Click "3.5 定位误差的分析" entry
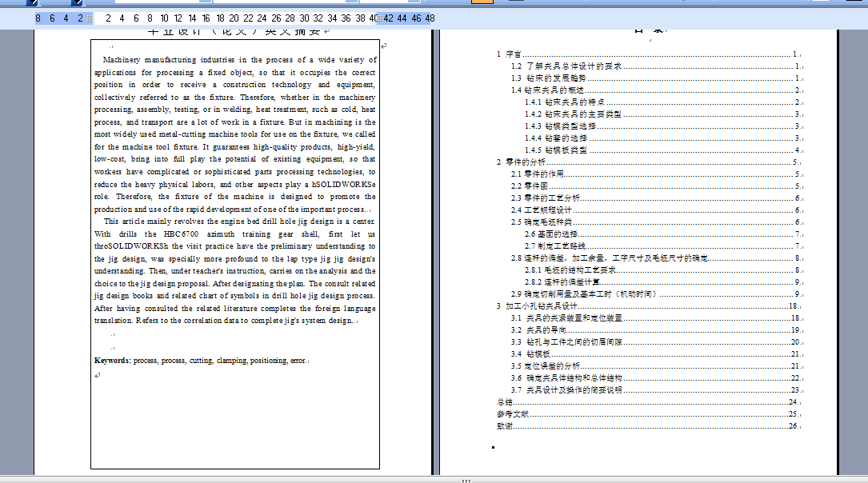 point(655,366)
